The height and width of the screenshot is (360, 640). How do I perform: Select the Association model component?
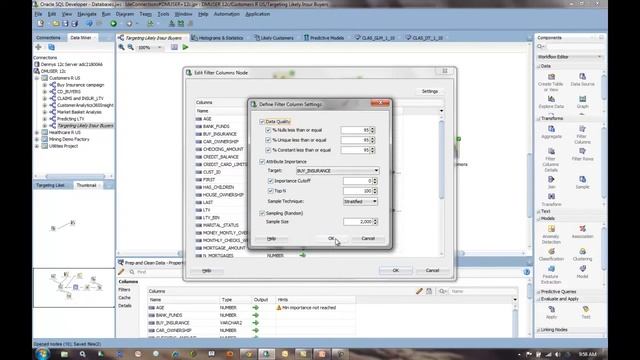click(582, 232)
